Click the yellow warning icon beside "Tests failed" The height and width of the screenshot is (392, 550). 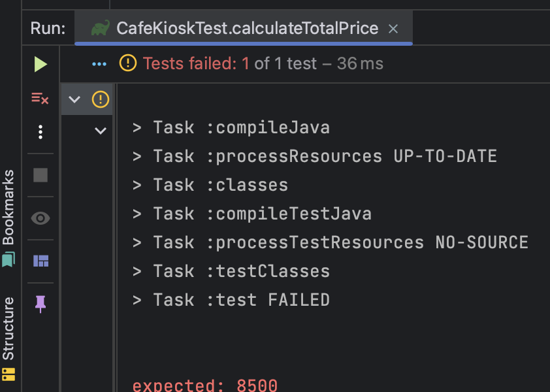[128, 63]
